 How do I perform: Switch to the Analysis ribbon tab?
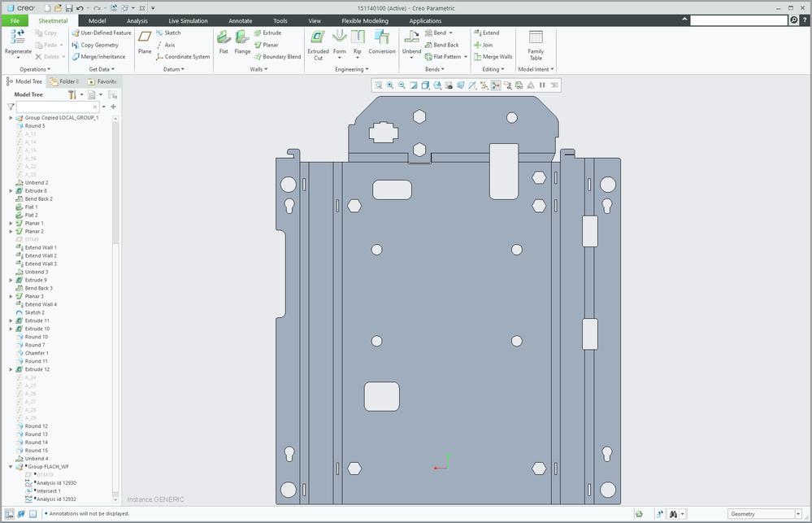point(137,20)
